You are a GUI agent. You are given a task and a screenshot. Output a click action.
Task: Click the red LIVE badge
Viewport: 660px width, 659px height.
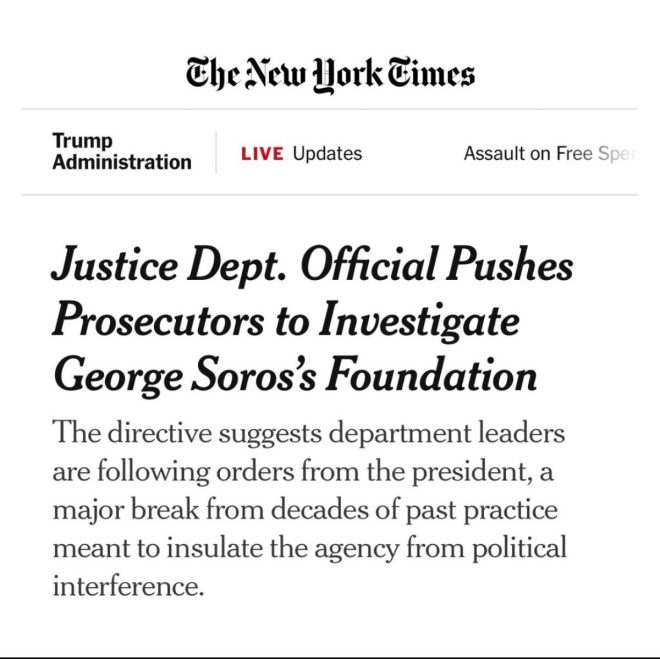pos(262,154)
